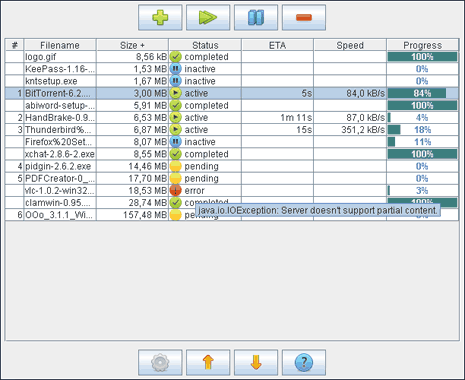The image size is (465, 380).
Task: Click the error status text of vlc
Action: [x=194, y=191]
